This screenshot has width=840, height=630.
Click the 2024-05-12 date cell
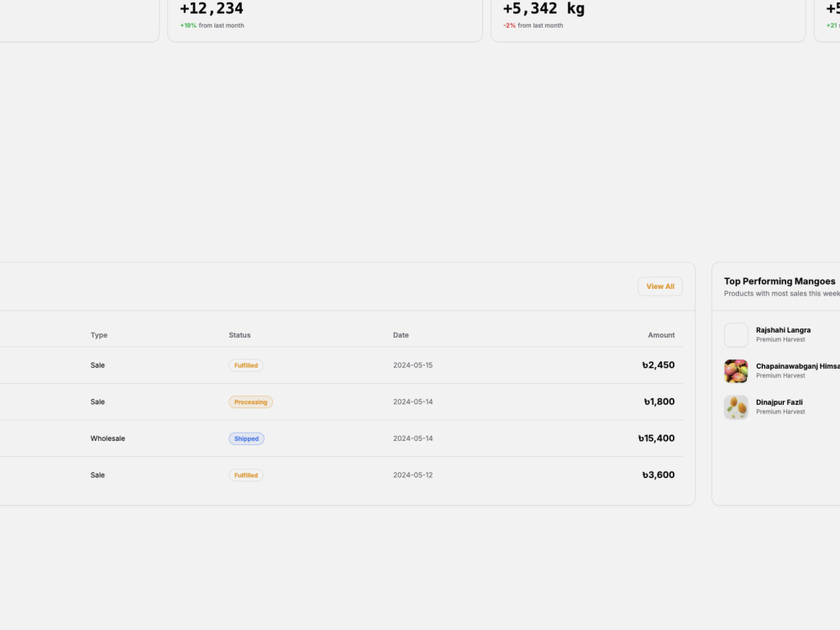click(x=412, y=475)
